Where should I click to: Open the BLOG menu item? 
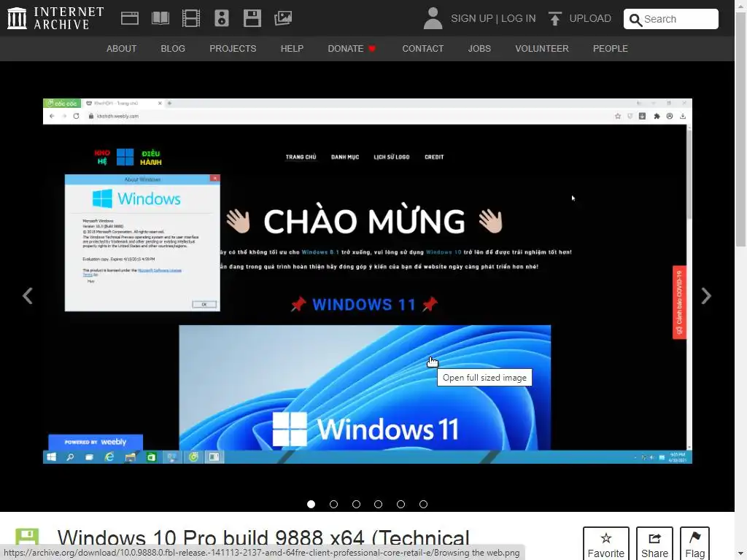click(173, 49)
